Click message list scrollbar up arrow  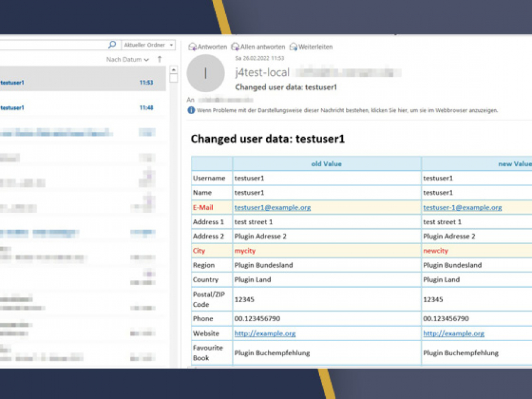click(173, 70)
